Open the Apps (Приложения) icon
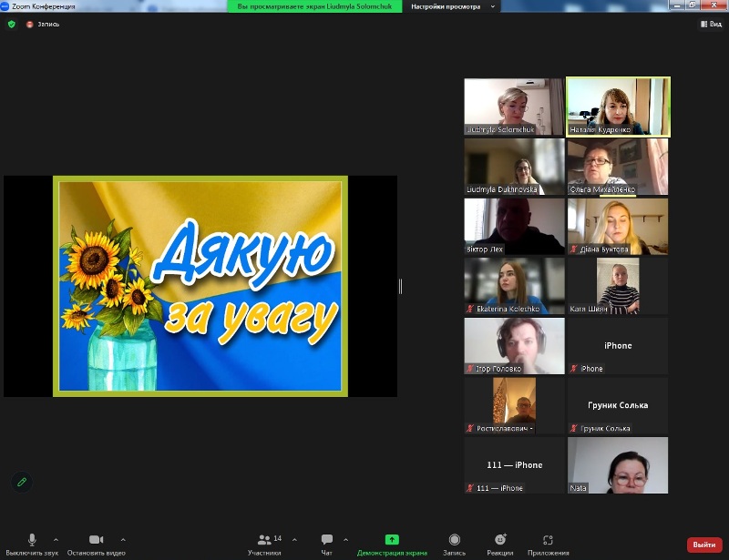 [x=548, y=540]
